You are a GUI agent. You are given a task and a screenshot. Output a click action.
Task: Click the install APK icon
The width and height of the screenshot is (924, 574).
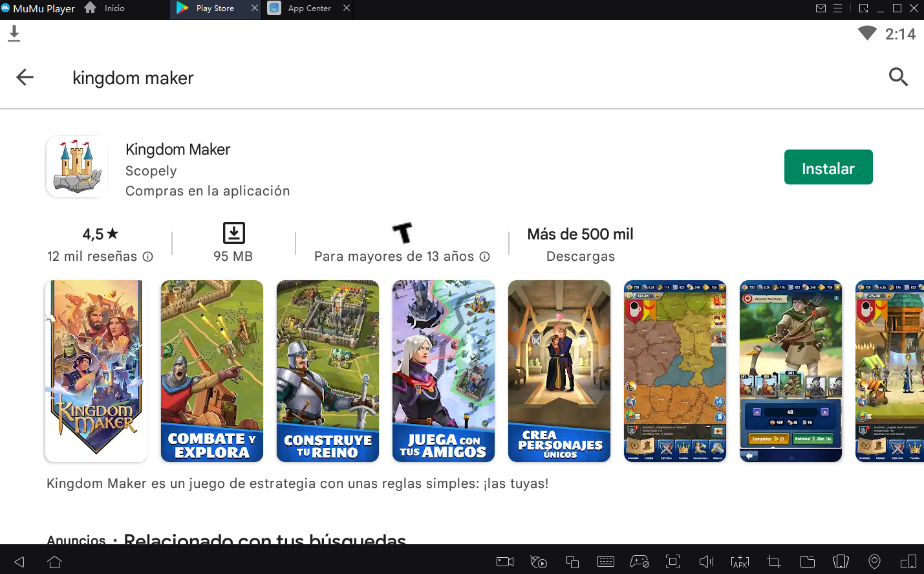pos(740,562)
